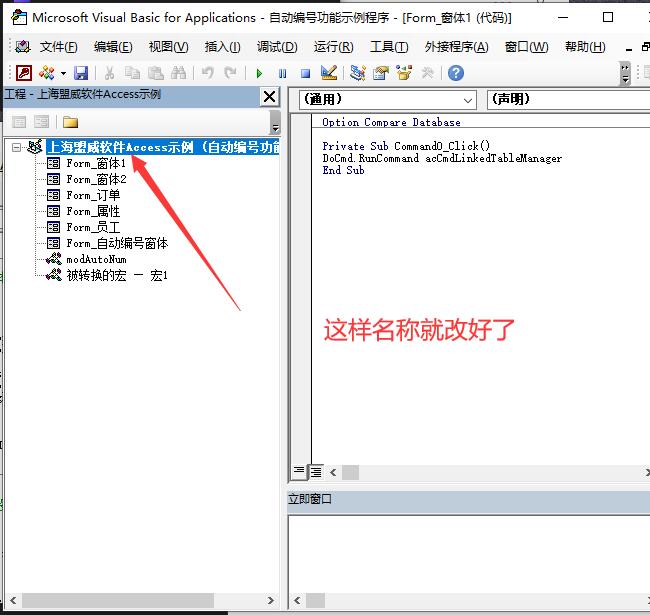Click project panel horizontal scroll left arrow

click(13, 600)
